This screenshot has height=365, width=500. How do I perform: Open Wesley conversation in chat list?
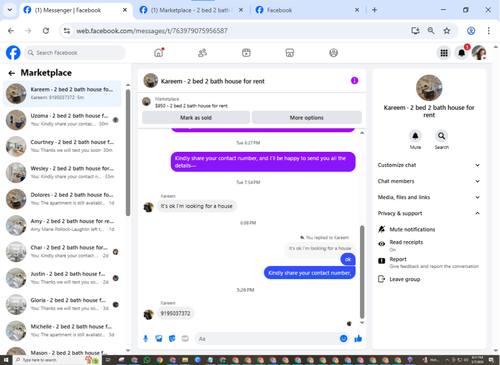coord(63,172)
